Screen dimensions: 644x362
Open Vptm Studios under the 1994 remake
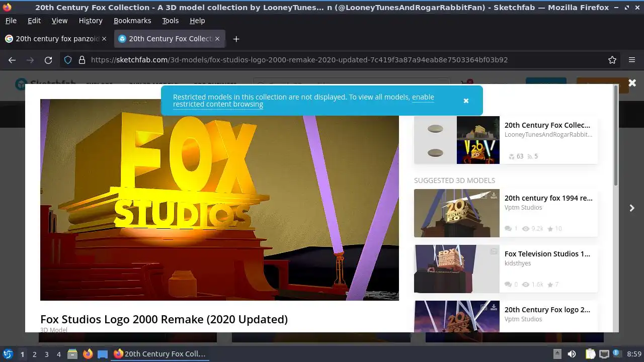[523, 207]
